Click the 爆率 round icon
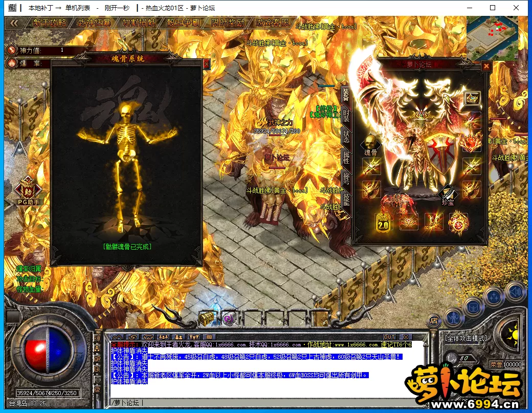Image resolution: width=532 pixels, height=413 pixels. click(12, 63)
